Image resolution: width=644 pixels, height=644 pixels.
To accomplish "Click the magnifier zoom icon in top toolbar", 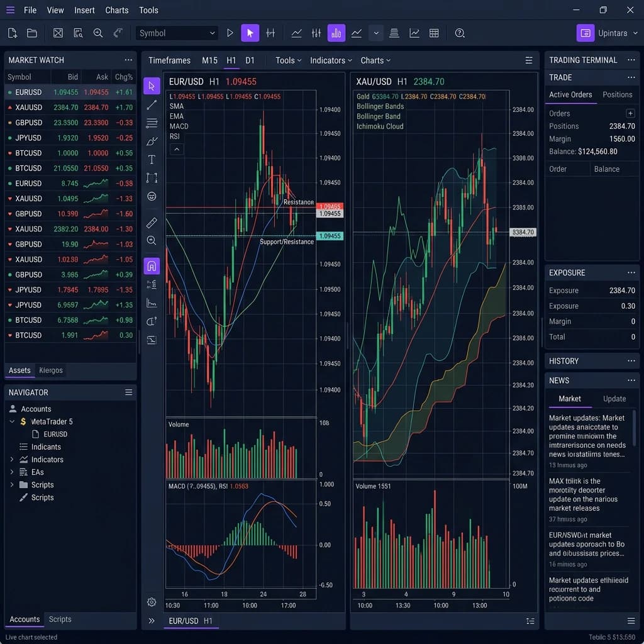I will (x=97, y=33).
